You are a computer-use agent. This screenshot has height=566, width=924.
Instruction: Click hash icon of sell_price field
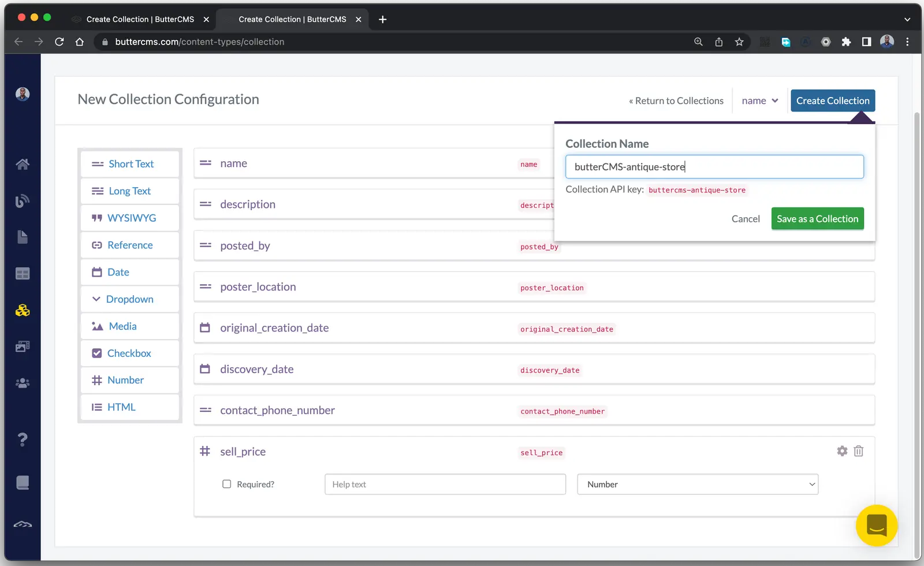tap(205, 451)
